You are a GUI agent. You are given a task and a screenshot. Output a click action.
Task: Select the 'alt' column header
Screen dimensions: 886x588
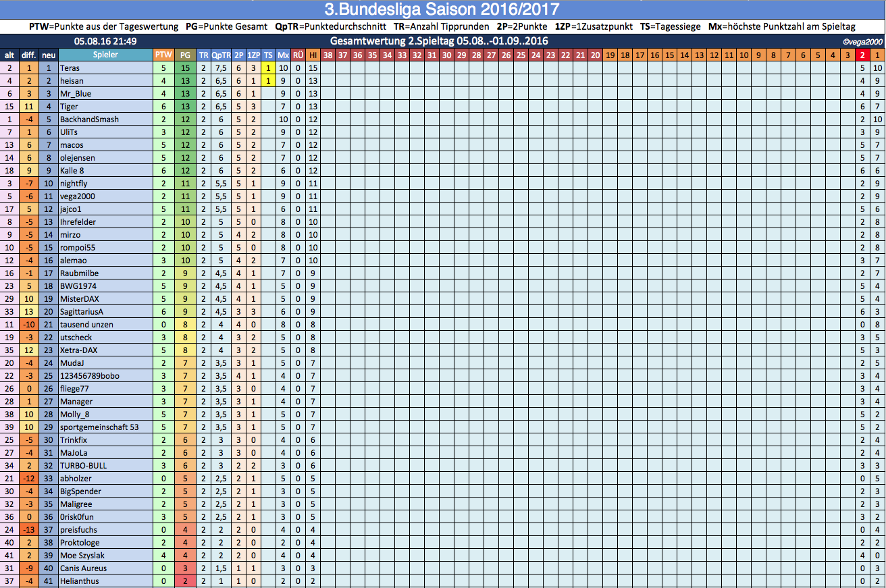tap(9, 55)
